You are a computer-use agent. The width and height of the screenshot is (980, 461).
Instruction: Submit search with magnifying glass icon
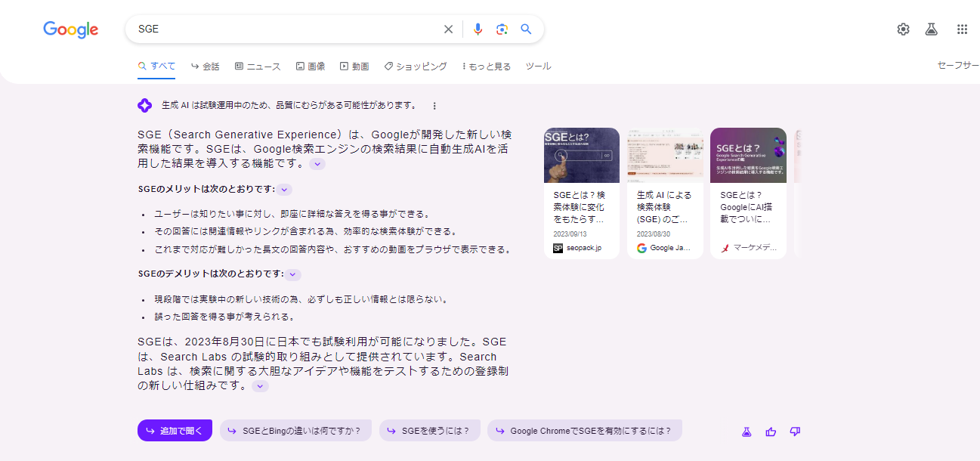527,29
